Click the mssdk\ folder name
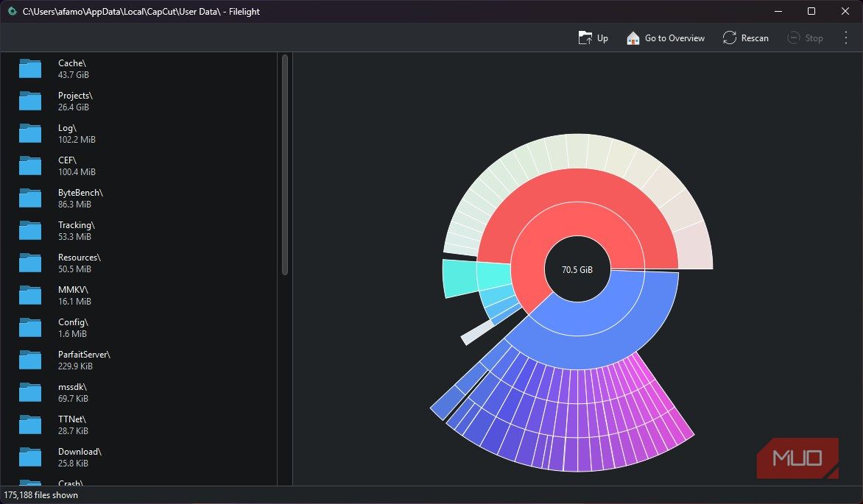863x504 pixels. (72, 387)
